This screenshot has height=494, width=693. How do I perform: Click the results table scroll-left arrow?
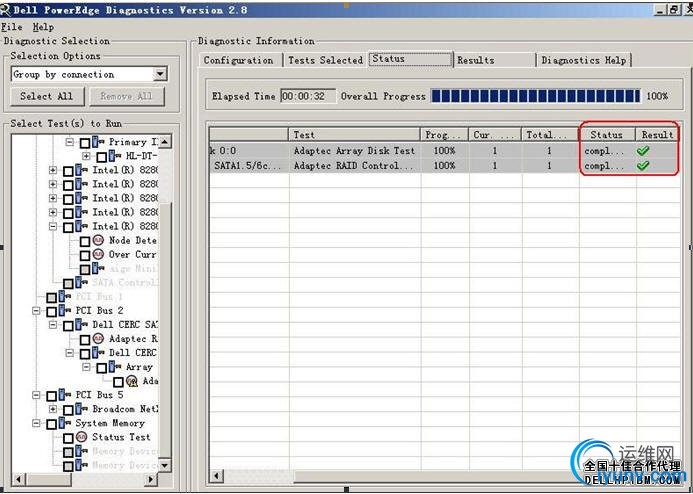[216, 476]
